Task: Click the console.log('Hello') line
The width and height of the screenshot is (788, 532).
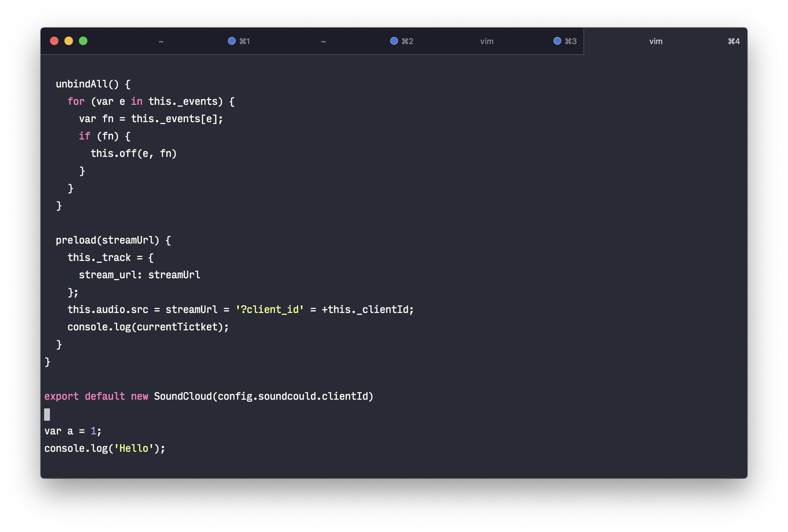Action: coord(105,448)
